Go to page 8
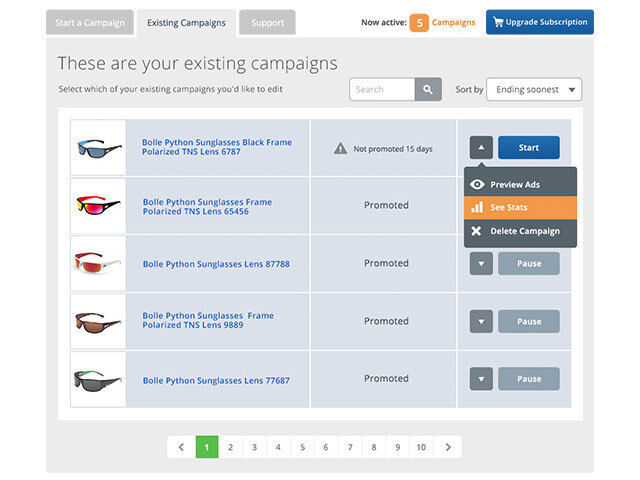Screen dimensions: 640x480 [x=373, y=447]
